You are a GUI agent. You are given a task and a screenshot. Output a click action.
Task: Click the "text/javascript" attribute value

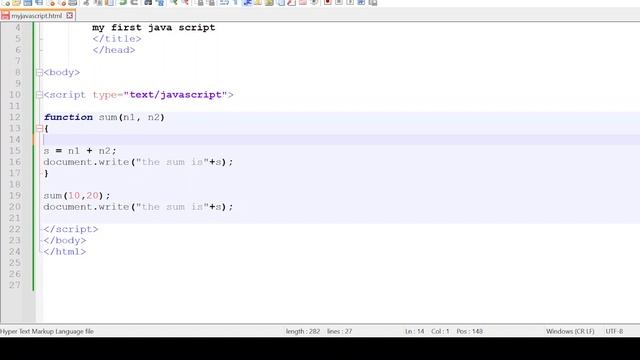point(175,95)
